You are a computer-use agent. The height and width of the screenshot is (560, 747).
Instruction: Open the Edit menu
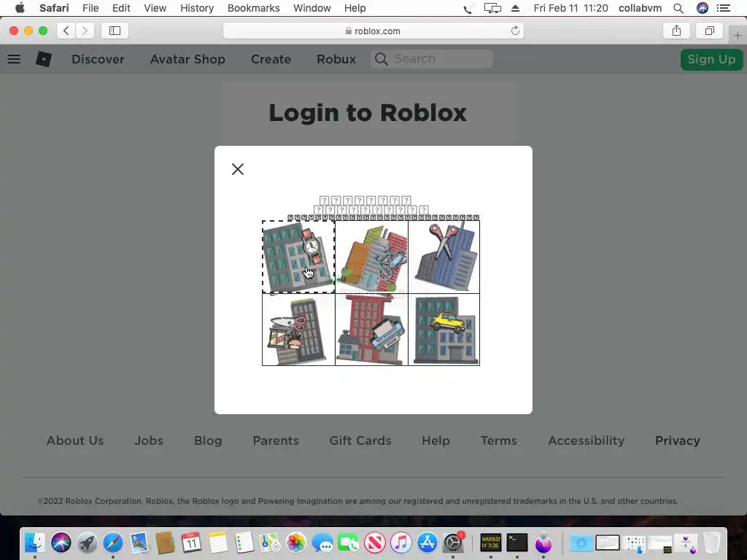pyautogui.click(x=122, y=8)
